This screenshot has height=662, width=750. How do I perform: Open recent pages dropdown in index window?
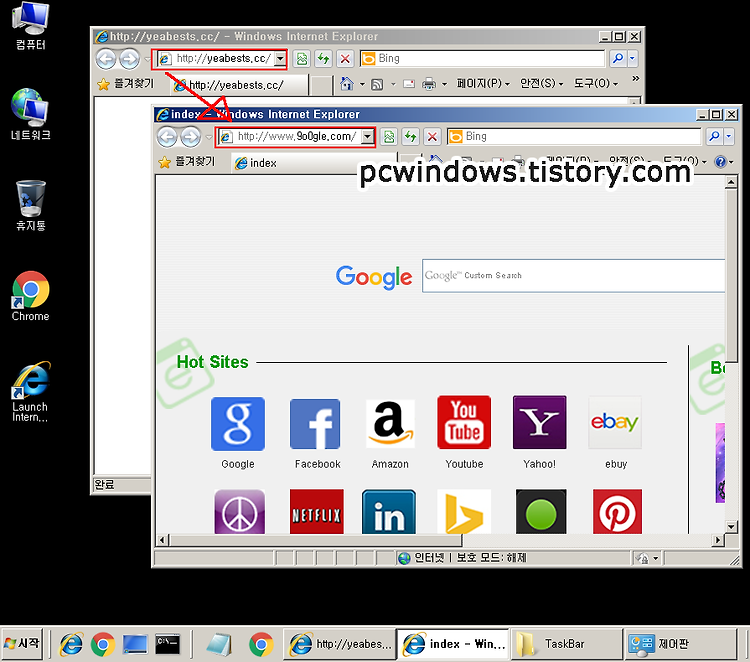(x=209, y=138)
